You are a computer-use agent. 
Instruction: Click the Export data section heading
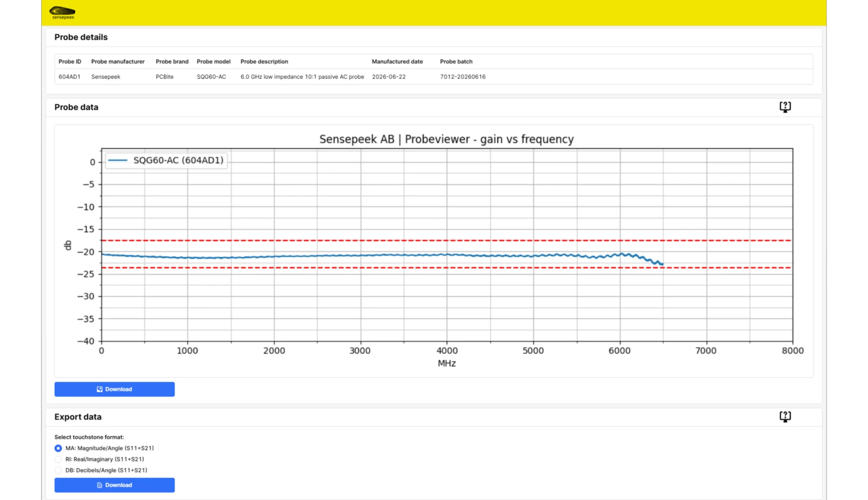coord(78,417)
